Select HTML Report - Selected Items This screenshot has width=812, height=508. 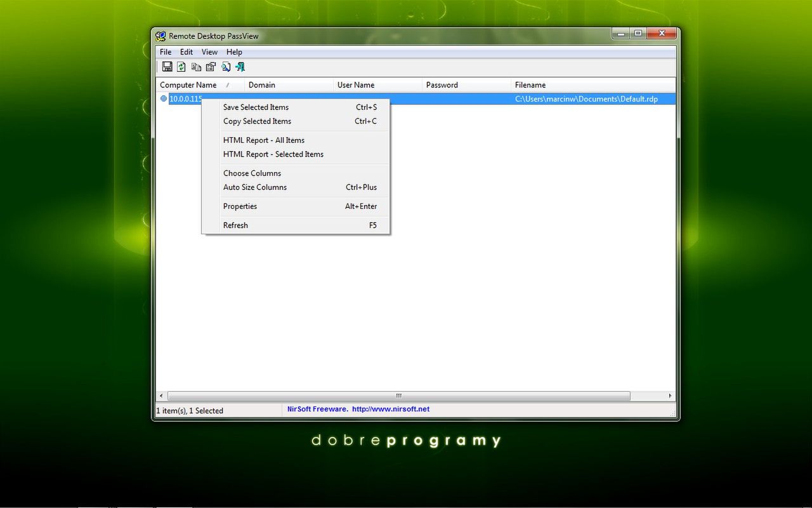pyautogui.click(x=296, y=154)
